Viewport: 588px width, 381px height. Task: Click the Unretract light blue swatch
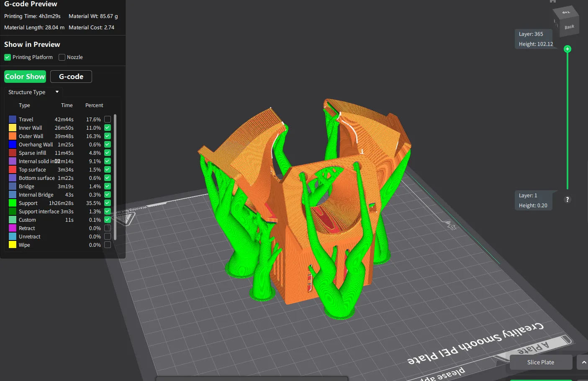pyautogui.click(x=13, y=236)
